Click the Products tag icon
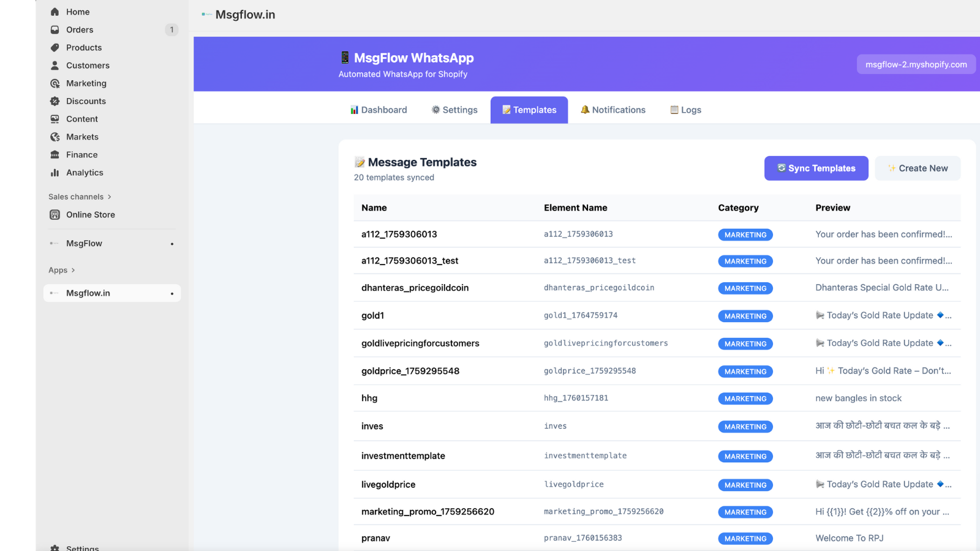The width and height of the screenshot is (980, 551). click(x=55, y=48)
